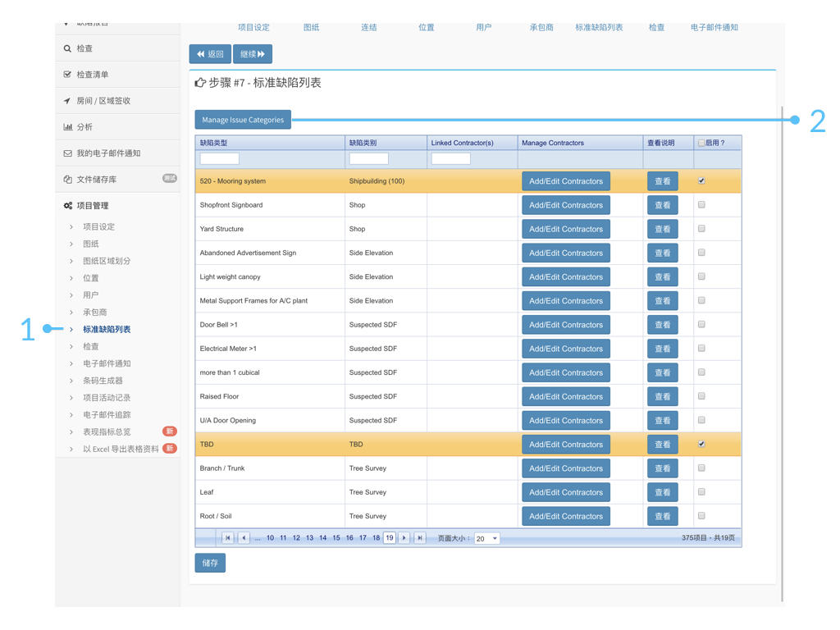Image resolution: width=840 pixels, height=630 pixels.
Task: Click the 测试 badge on 文件储存库
Action: 170,178
